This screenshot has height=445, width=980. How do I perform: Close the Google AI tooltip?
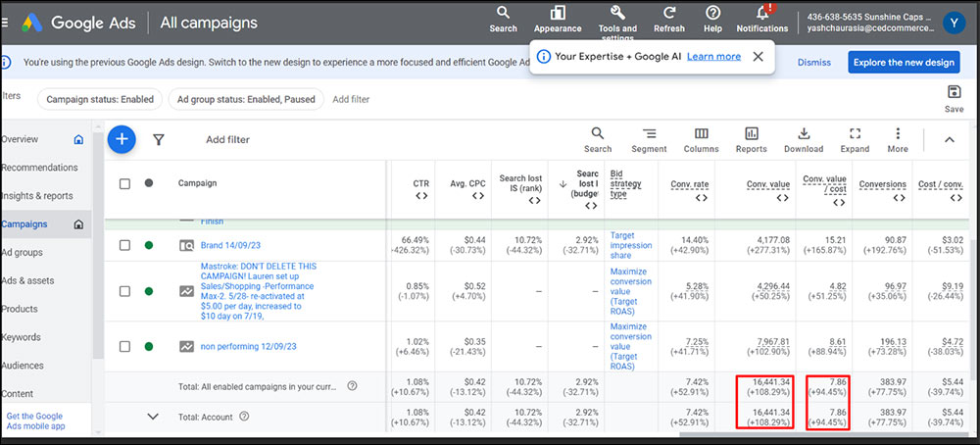[x=759, y=56]
